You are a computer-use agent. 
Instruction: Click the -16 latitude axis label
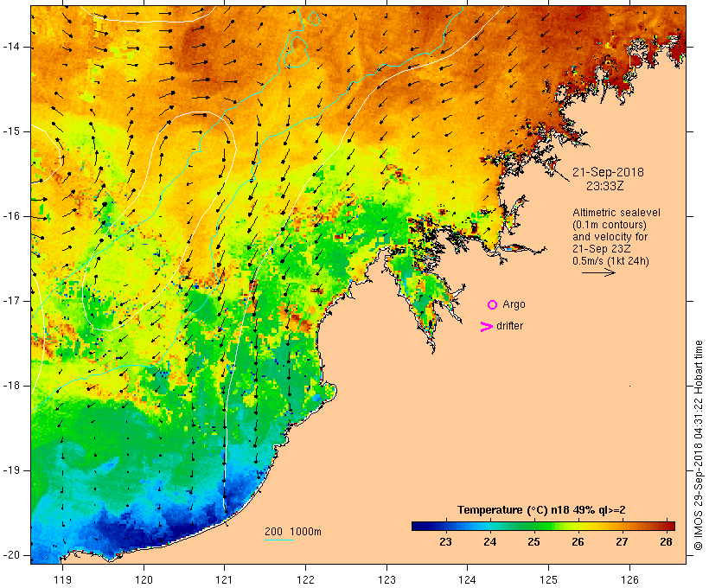click(x=11, y=216)
